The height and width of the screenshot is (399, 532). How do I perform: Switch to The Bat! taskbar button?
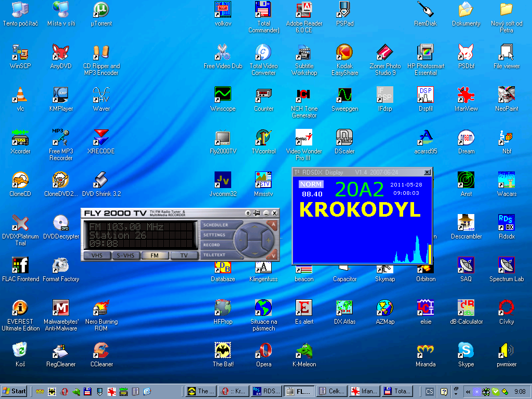[x=201, y=391]
